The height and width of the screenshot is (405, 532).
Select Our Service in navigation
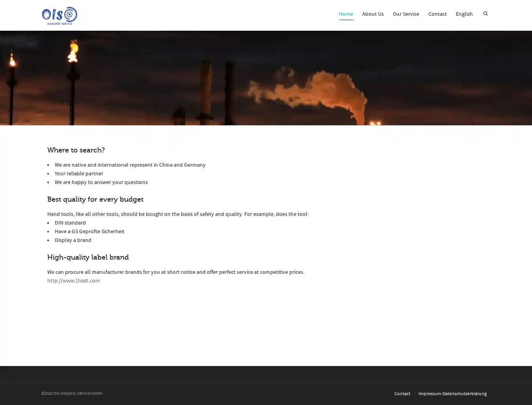pos(406,14)
